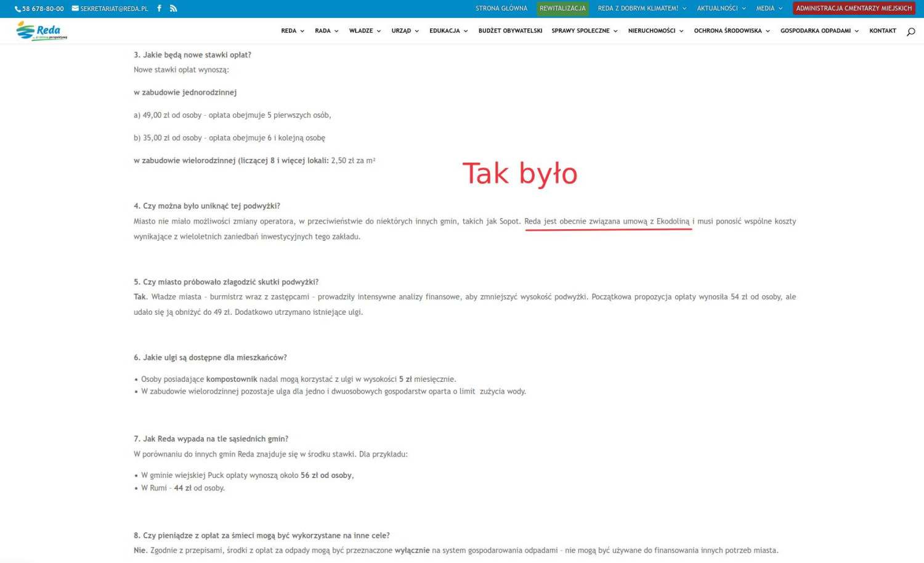Click the Facebook icon in top bar
924x563 pixels.
pos(159,9)
